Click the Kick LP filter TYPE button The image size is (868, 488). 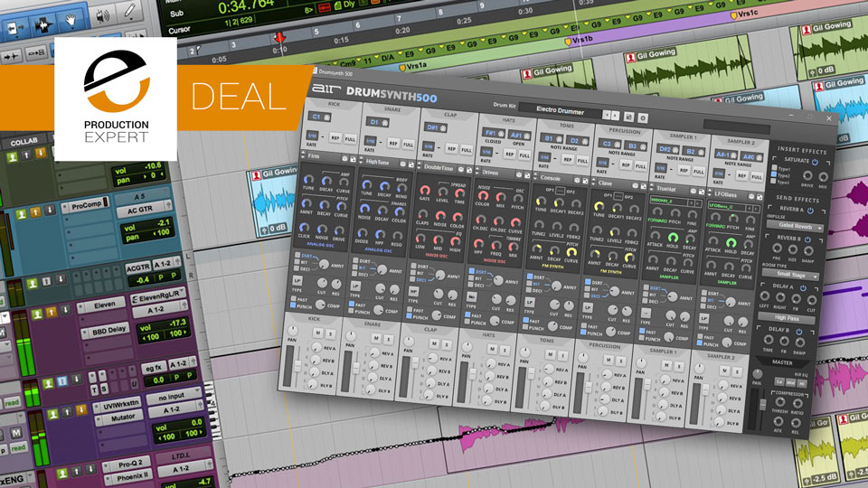coord(297,280)
